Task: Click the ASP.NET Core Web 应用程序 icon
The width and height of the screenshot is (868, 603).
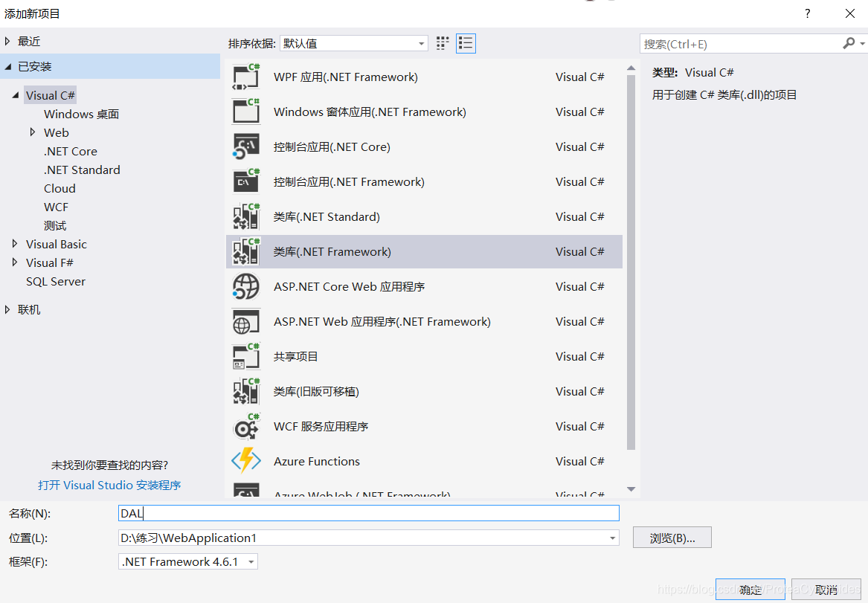Action: tap(246, 286)
